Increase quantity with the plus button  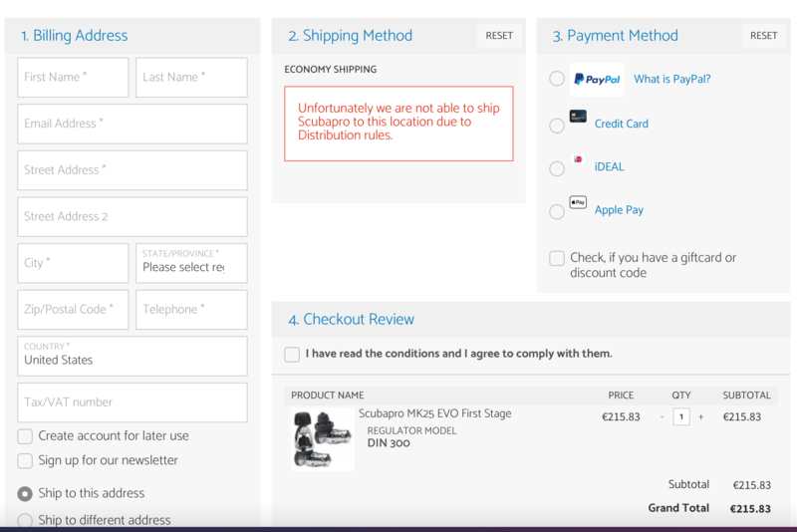pos(700,417)
